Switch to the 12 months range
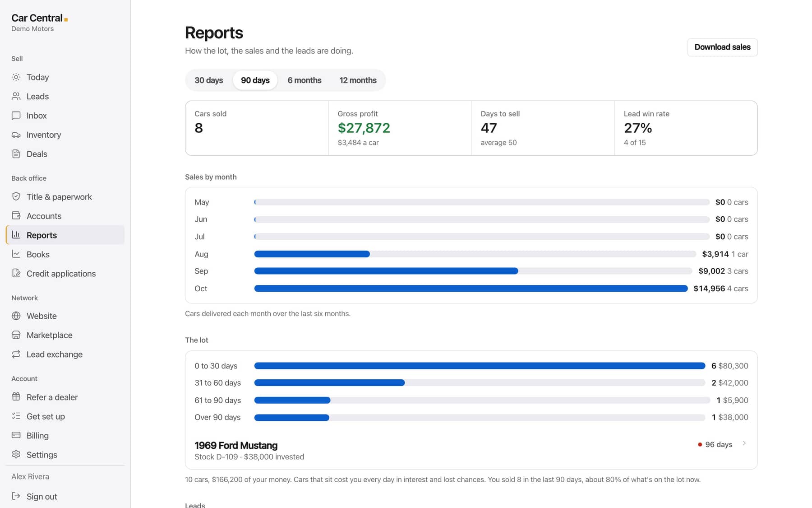Screen dimensions: 812x508 click(x=358, y=80)
